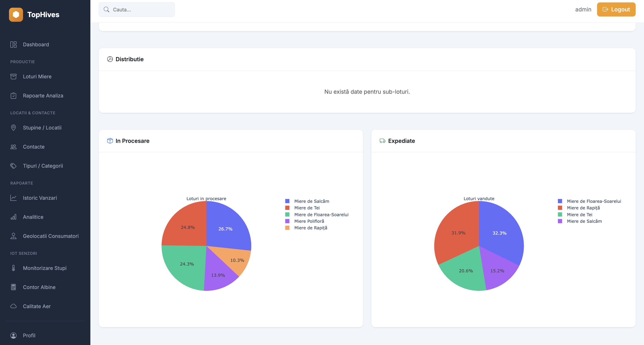Click the Dashboard grid icon

(14, 45)
